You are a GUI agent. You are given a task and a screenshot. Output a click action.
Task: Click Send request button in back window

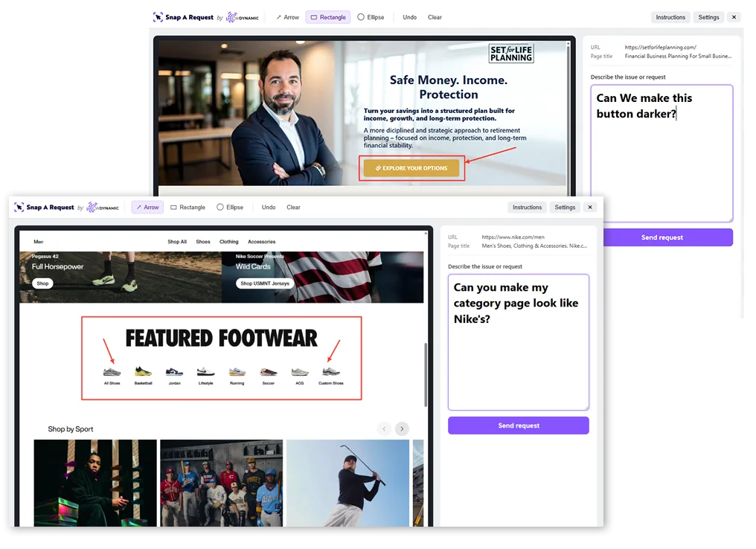(667, 237)
